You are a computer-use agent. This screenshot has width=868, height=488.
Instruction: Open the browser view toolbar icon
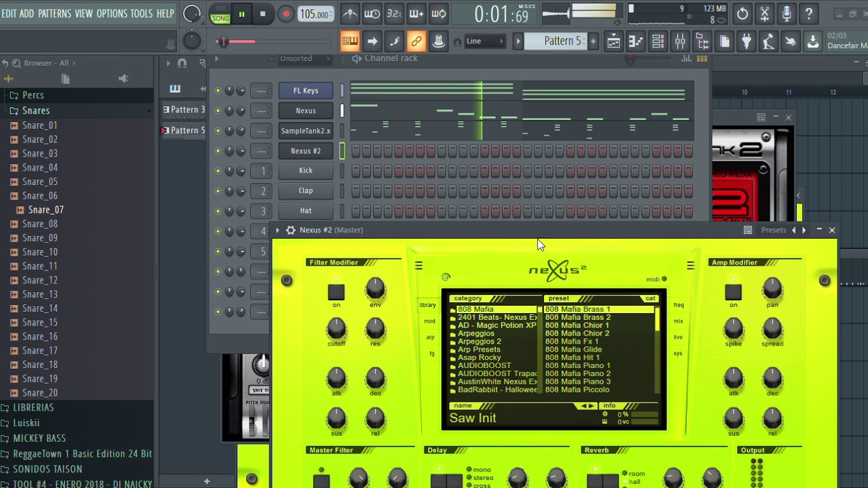[703, 42]
